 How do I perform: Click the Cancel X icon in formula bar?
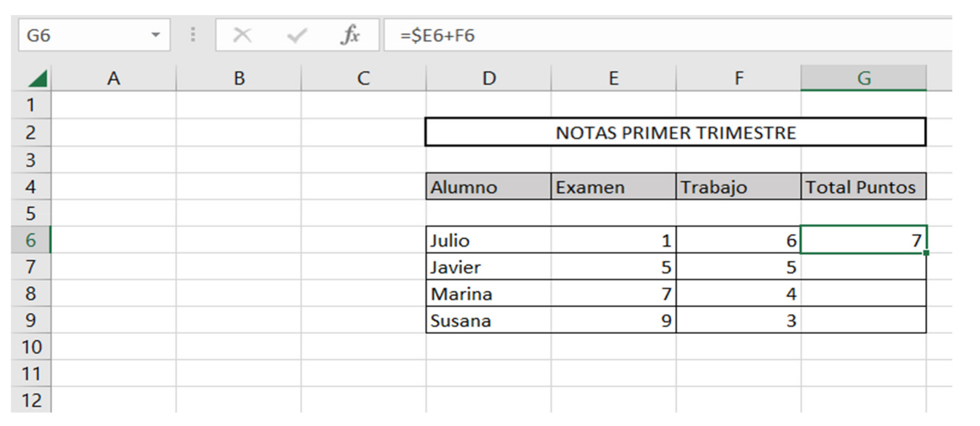coord(242,35)
